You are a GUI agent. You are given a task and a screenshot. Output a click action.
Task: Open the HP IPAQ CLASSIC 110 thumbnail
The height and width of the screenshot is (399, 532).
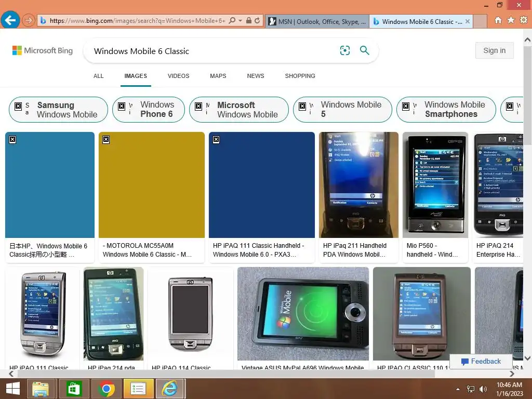pyautogui.click(x=422, y=314)
